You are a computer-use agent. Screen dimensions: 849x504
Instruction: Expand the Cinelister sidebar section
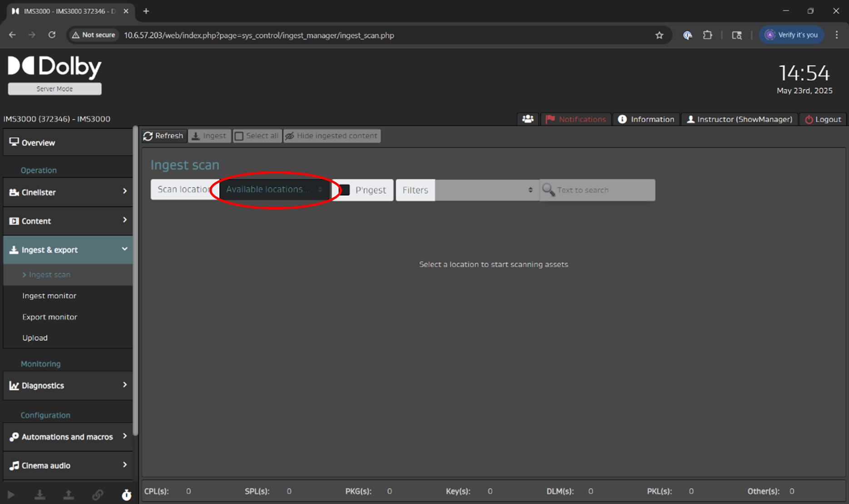[x=68, y=192]
